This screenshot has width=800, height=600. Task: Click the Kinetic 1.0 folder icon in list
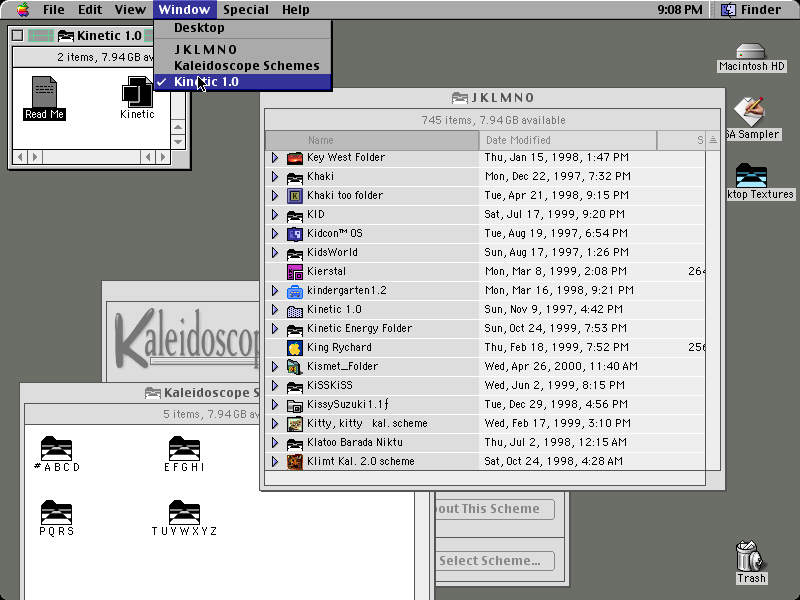(295, 310)
